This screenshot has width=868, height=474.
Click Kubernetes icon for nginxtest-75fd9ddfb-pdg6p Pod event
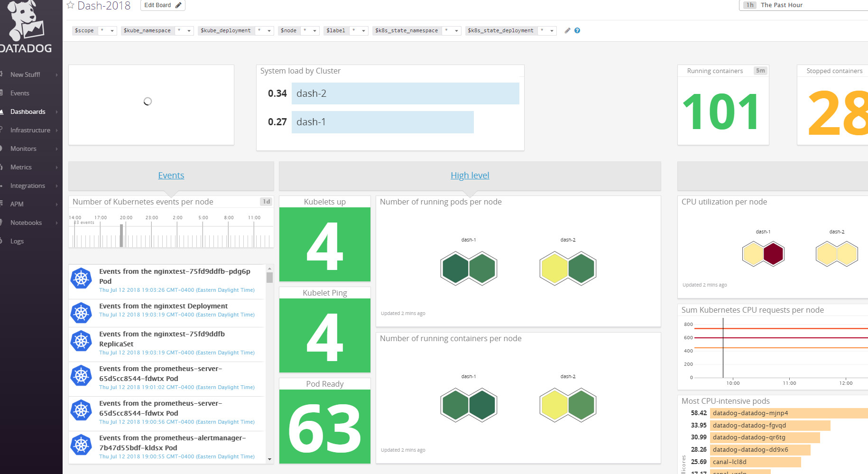point(81,279)
